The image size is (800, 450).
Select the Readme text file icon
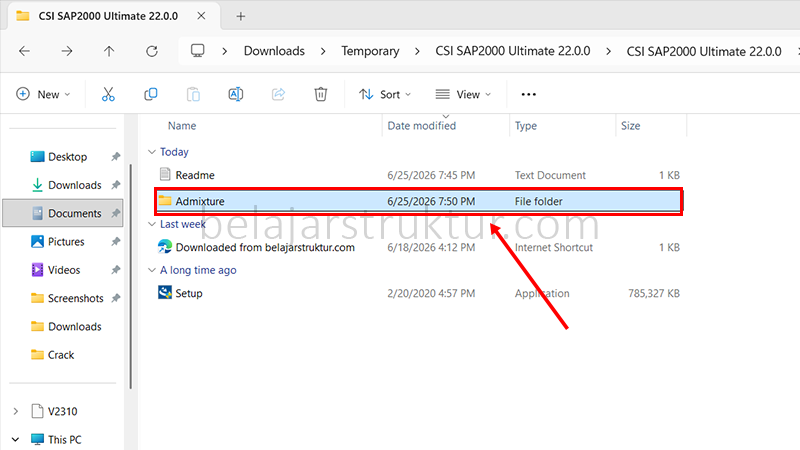click(x=165, y=174)
